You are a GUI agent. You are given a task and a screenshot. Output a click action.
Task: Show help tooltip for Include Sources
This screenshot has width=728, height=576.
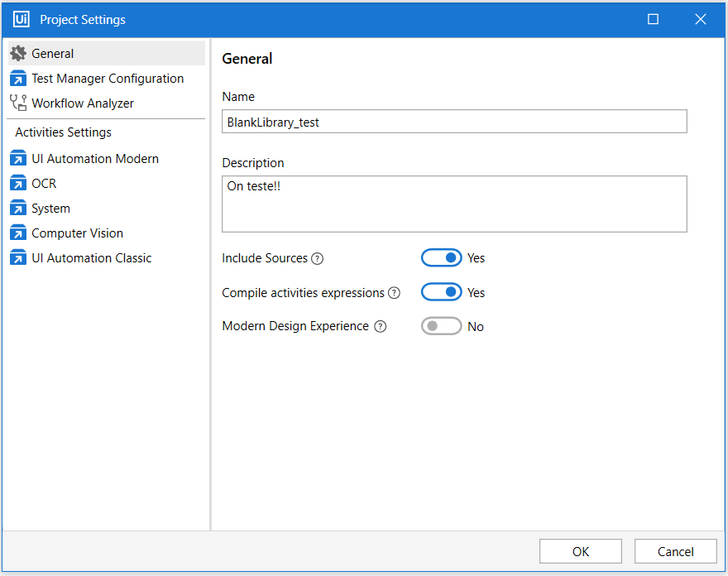point(317,258)
